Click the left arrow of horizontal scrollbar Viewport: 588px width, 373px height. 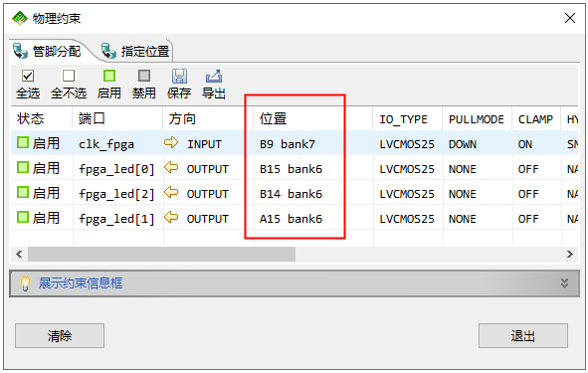click(19, 255)
